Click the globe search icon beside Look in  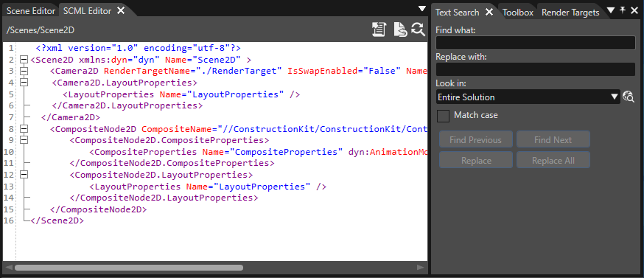629,97
